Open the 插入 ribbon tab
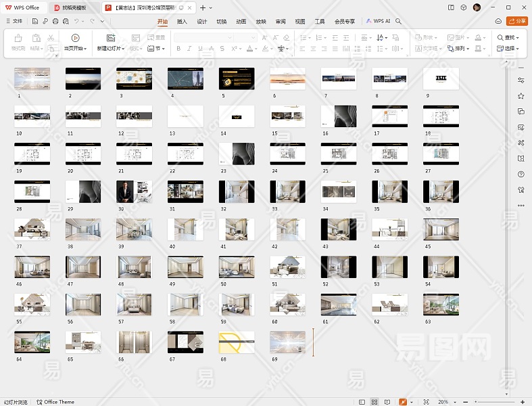The width and height of the screenshot is (532, 406). pyautogui.click(x=182, y=21)
